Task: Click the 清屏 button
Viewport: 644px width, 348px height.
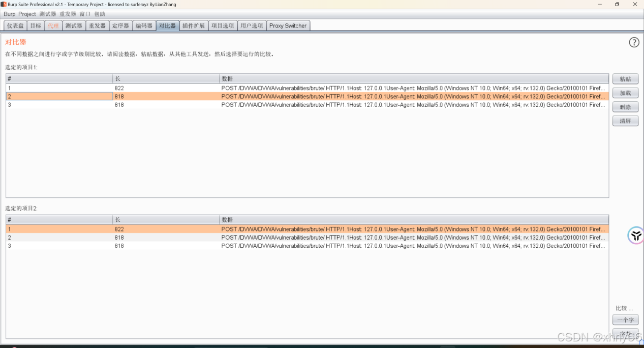Action: point(625,121)
